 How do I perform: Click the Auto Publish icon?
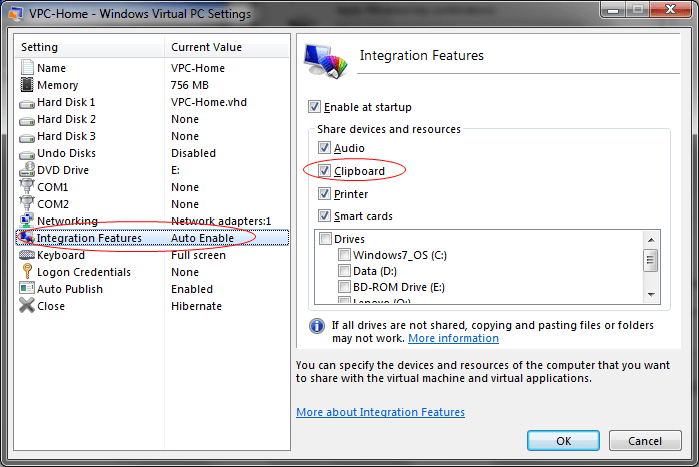pos(27,288)
